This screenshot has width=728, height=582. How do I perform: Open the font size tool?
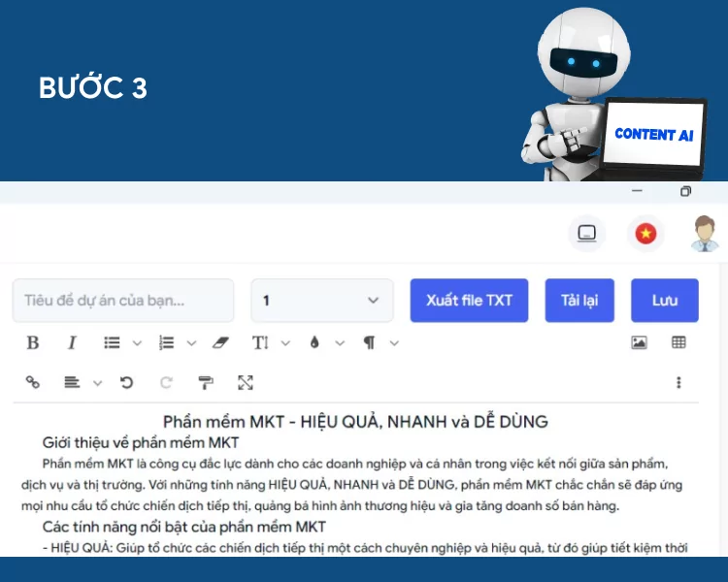[260, 343]
